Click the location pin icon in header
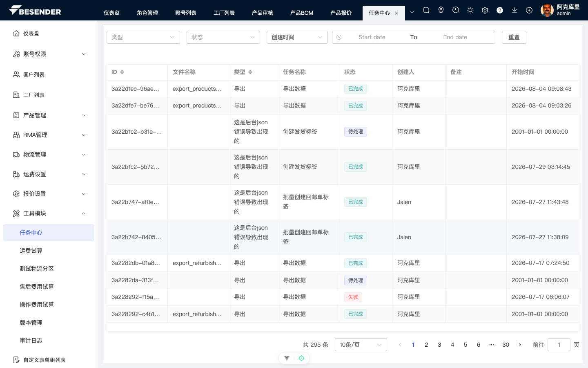Viewport: 588px width, 368px height. 441,10
